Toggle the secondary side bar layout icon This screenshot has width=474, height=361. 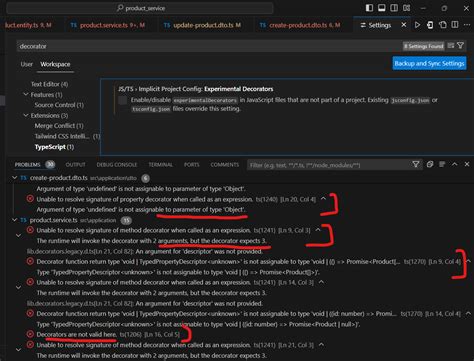394,8
